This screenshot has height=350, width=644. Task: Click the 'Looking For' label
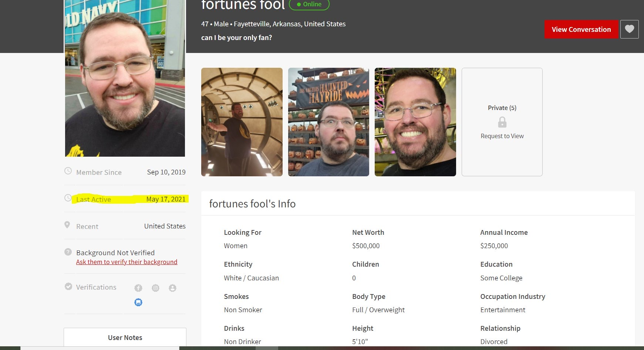pyautogui.click(x=243, y=233)
